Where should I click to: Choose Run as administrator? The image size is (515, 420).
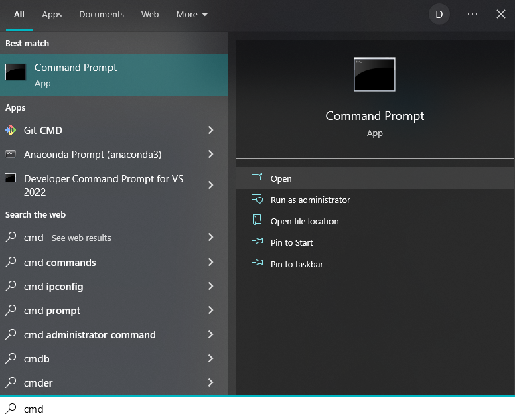point(375,200)
